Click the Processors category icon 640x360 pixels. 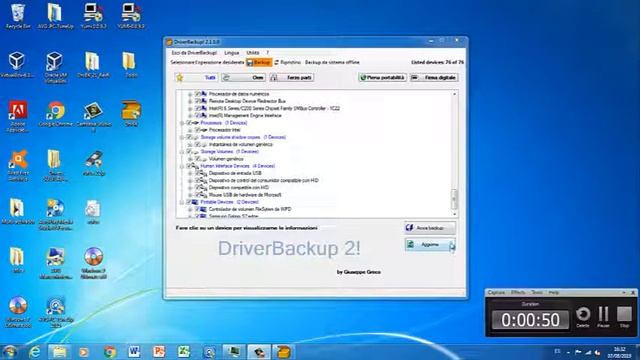click(195, 123)
